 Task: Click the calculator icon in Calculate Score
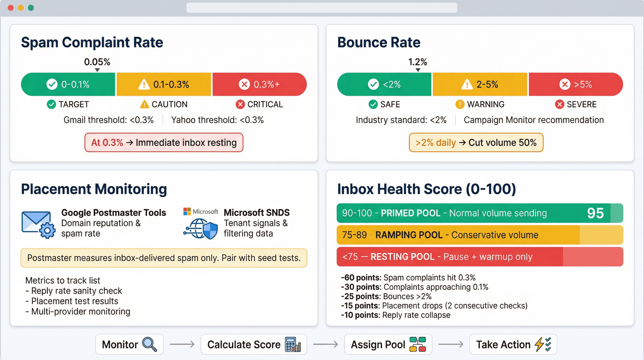[x=292, y=344]
